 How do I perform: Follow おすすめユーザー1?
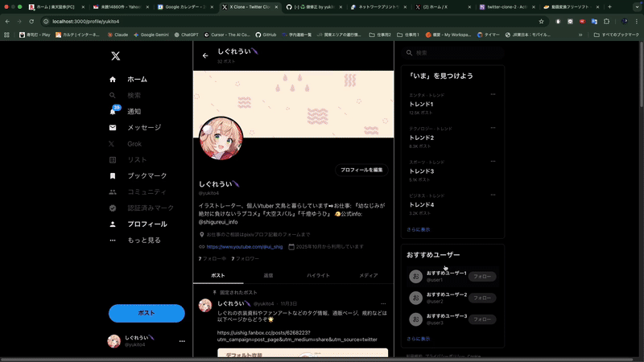(x=482, y=277)
